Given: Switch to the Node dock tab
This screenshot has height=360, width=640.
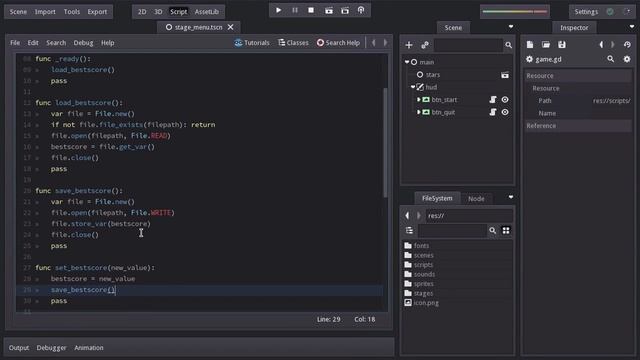Looking at the screenshot, I should click(476, 198).
